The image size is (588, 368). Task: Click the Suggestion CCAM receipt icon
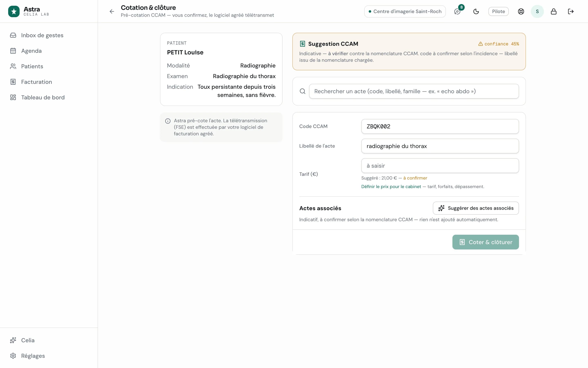pos(303,44)
